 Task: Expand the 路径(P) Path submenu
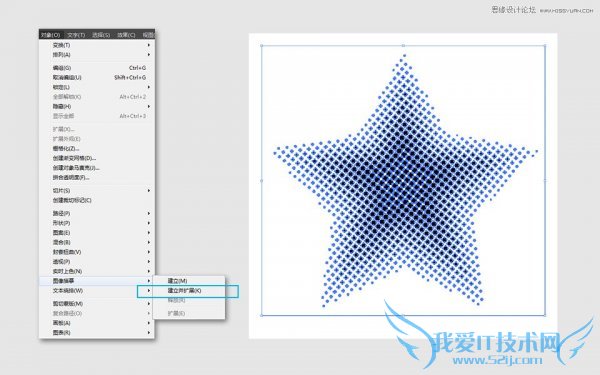97,214
